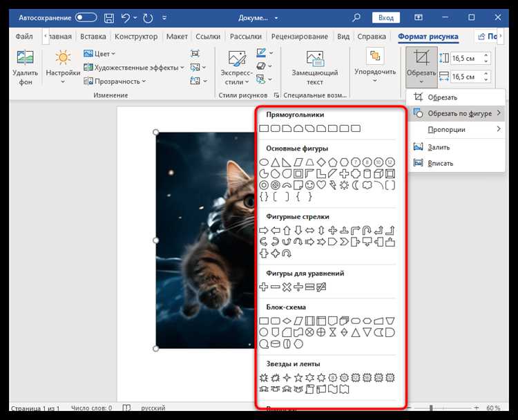Click the picture width field 16,5 см
This screenshot has height=420, width=518.
coord(466,77)
